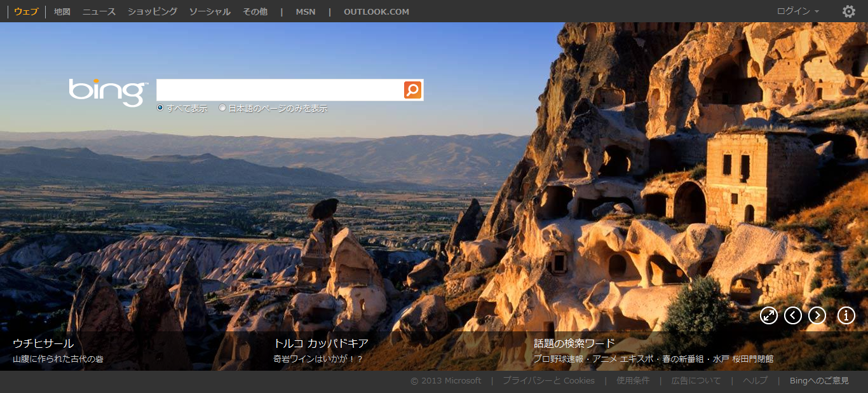The width and height of the screenshot is (868, 393).
Task: Click inside the Bing search box
Action: (x=280, y=90)
